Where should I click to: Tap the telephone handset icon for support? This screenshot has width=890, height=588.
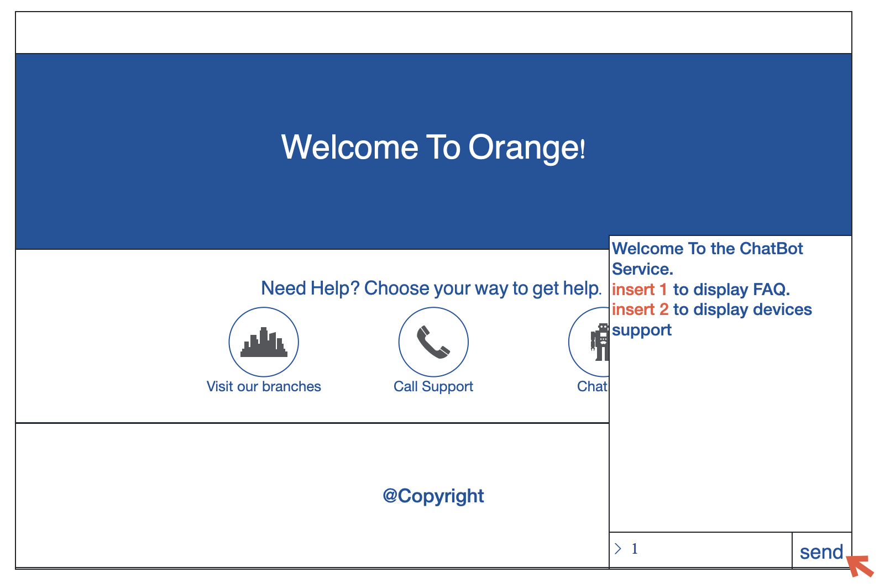tap(433, 342)
